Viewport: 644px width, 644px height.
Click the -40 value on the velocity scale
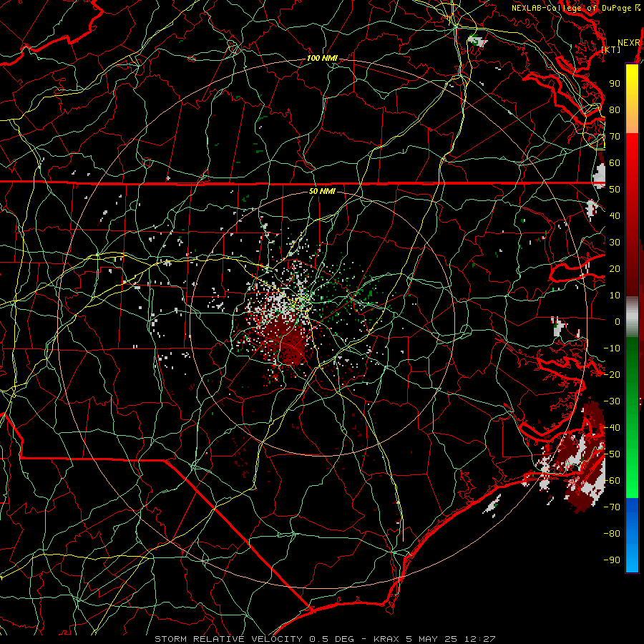click(612, 428)
